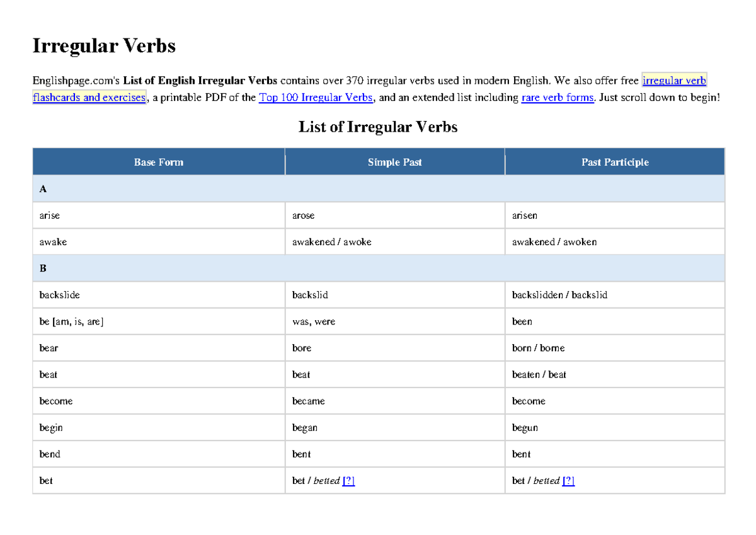Click the [?] link in bet's past participle cell

tap(568, 480)
